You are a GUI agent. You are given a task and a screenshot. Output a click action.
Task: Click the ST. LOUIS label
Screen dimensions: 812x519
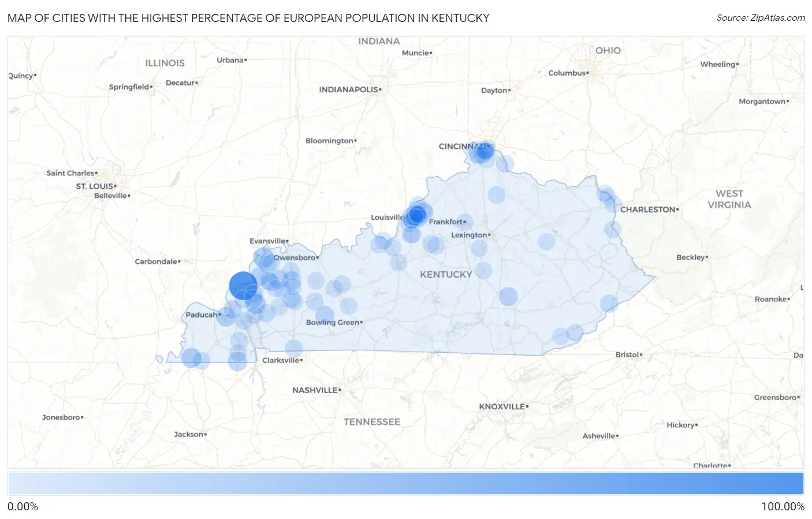pos(95,186)
